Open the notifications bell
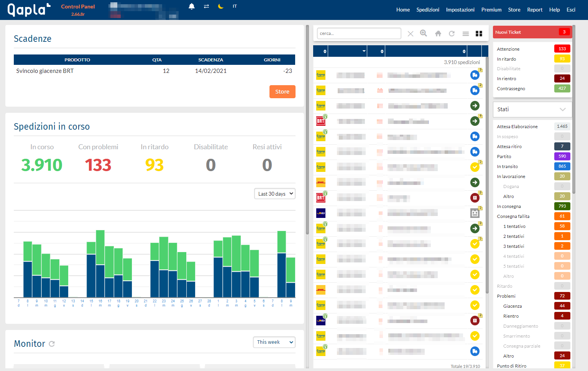Screen dimensions: 588x371 (x=192, y=6)
